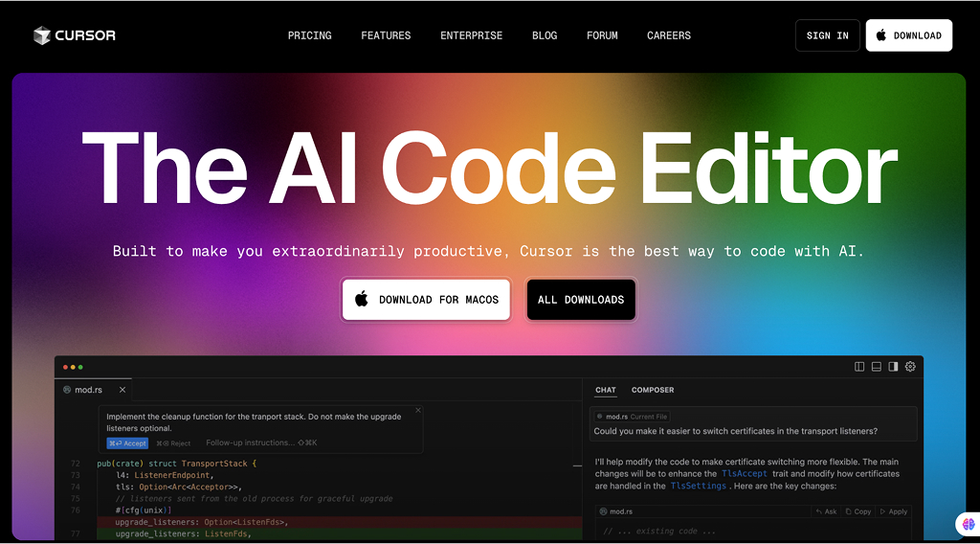Click added line 'upgrade_listeners: ListenFds,'
This screenshot has height=544, width=980.
(183, 534)
